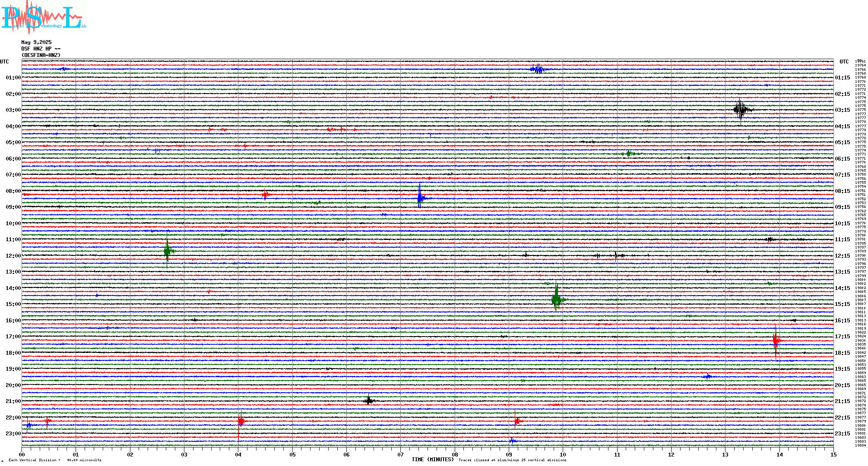Click the 17:15 end-time label
The image size is (868, 466).
click(842, 337)
